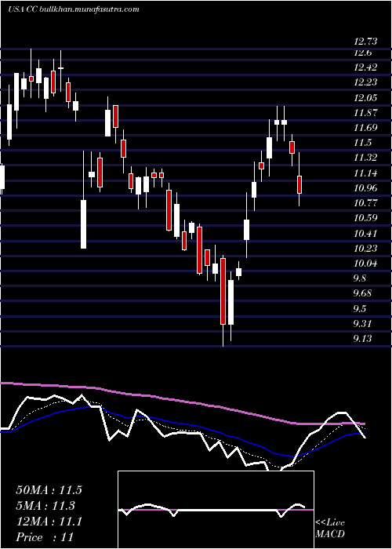Click the 9.68 price axis label

click(x=362, y=293)
